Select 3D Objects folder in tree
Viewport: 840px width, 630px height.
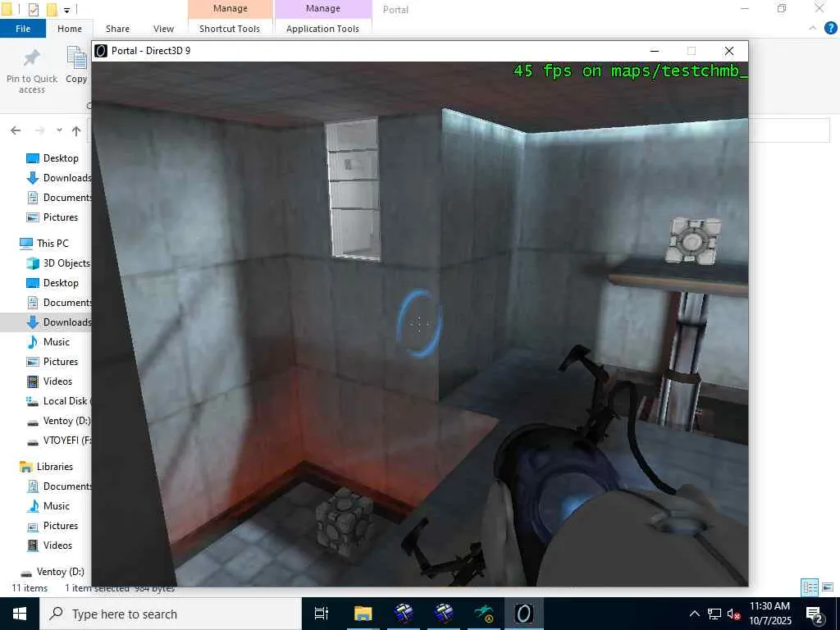tap(59, 263)
